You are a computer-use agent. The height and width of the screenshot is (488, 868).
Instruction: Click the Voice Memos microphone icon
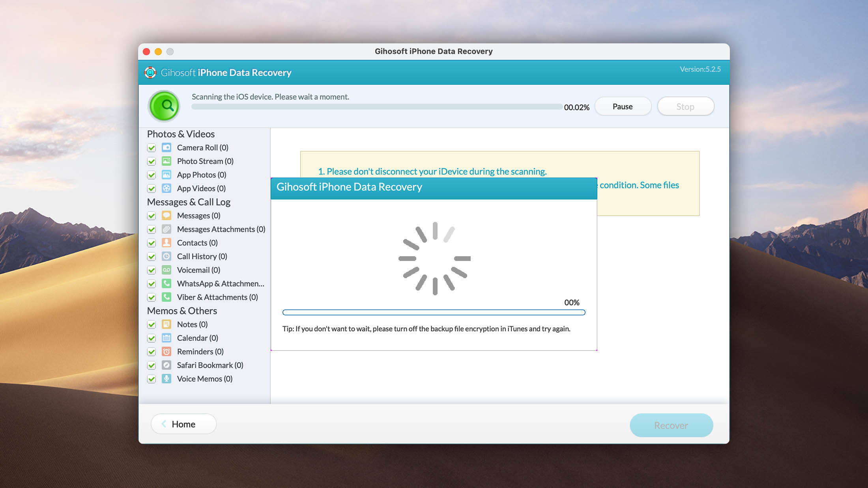(x=166, y=379)
